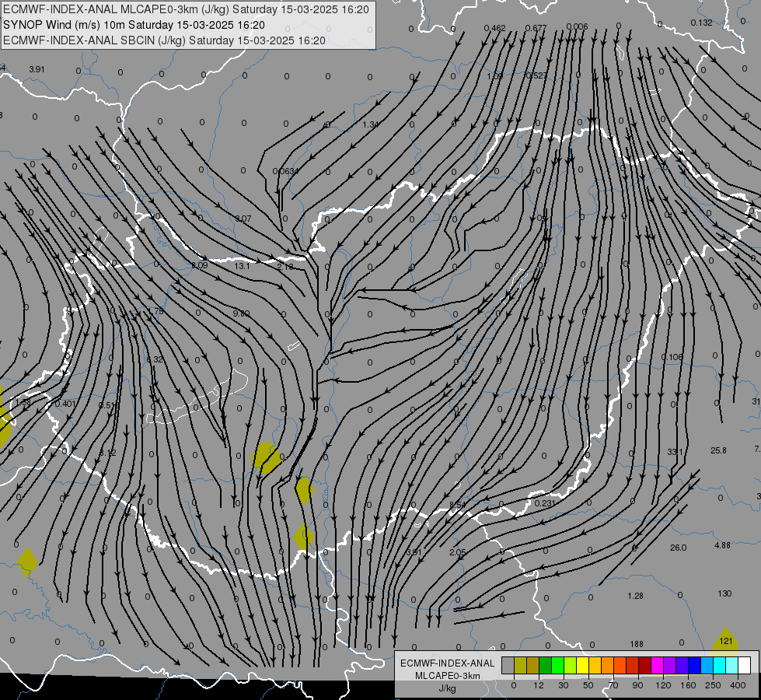Screen dimensions: 761x700
Task: Click the map value 0.462
Action: click(495, 28)
